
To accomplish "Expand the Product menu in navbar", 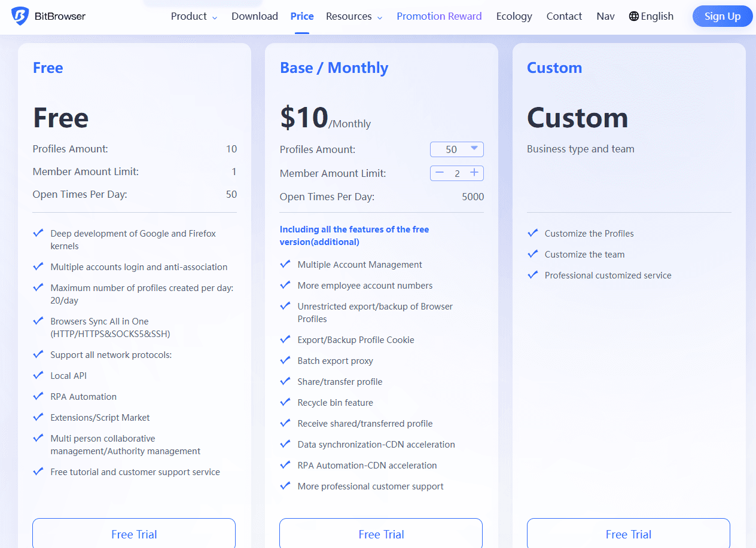I will [x=194, y=16].
